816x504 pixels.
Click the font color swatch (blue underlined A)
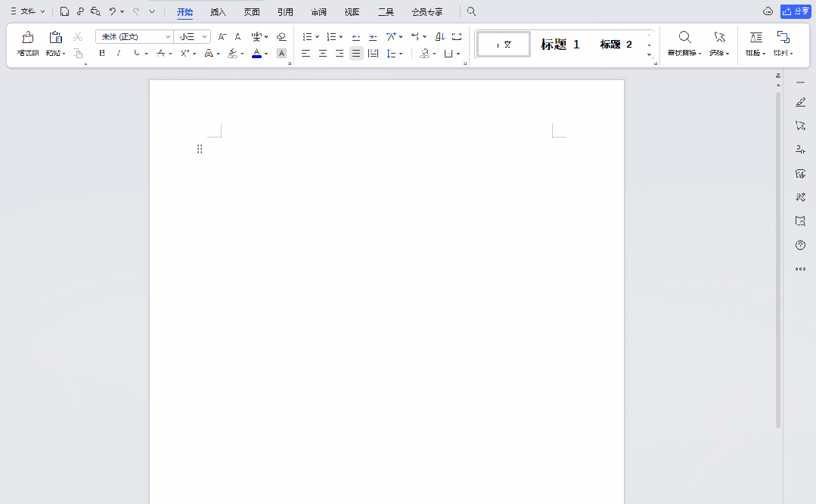click(x=256, y=53)
